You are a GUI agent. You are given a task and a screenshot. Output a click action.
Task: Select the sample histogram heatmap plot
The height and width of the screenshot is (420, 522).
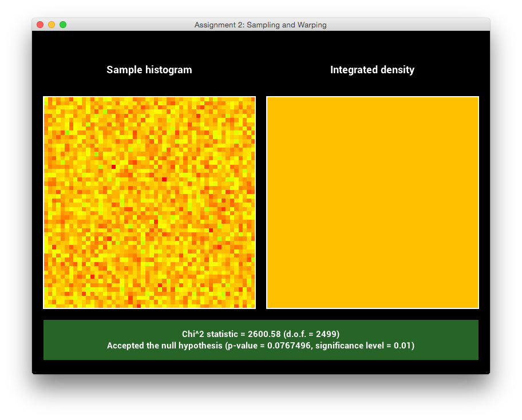(149, 203)
